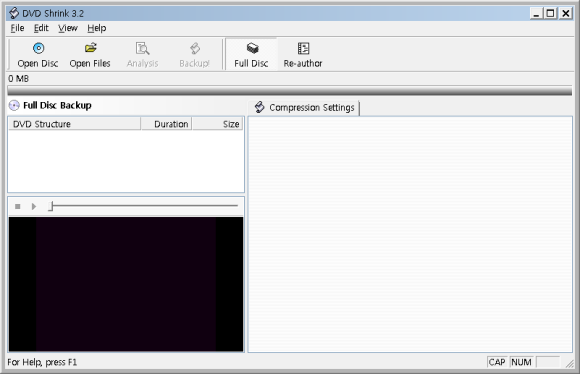Click the NUM status bar indicator
Viewport: 580px width, 374px height.
(521, 362)
